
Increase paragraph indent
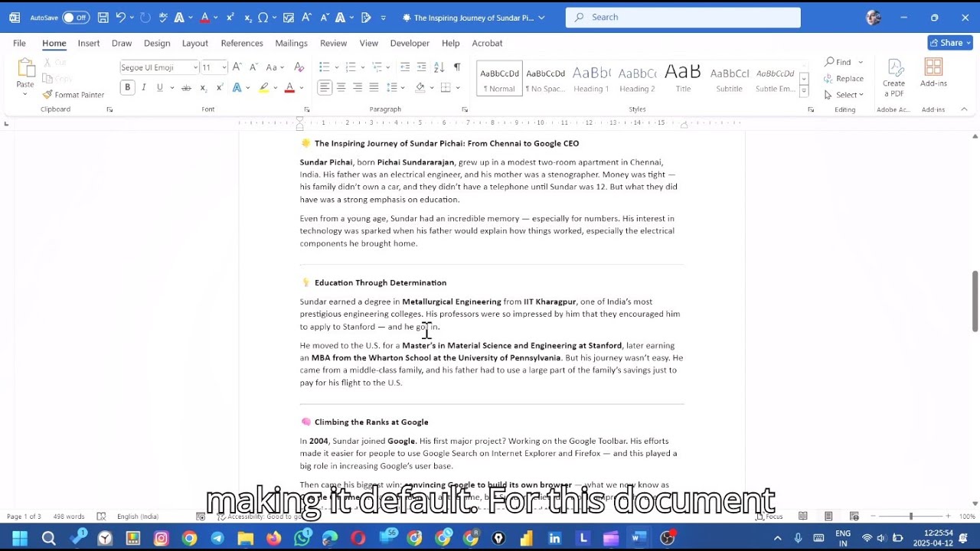(x=421, y=67)
